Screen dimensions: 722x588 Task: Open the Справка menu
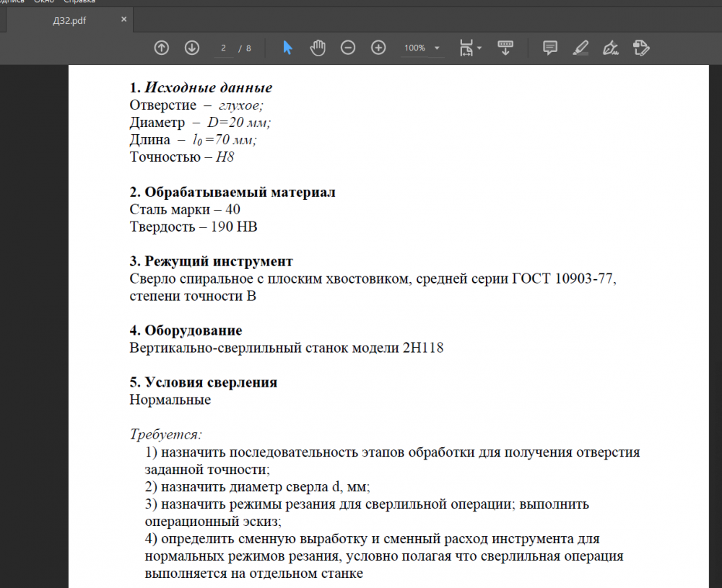click(79, 2)
